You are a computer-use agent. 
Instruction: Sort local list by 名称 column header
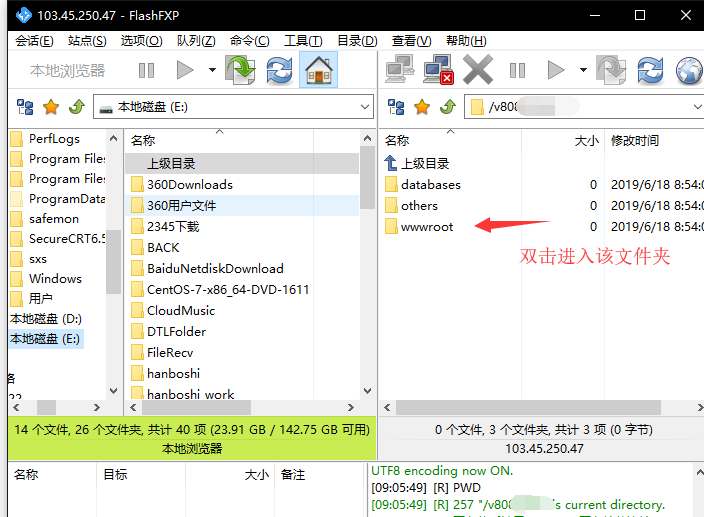pyautogui.click(x=143, y=140)
